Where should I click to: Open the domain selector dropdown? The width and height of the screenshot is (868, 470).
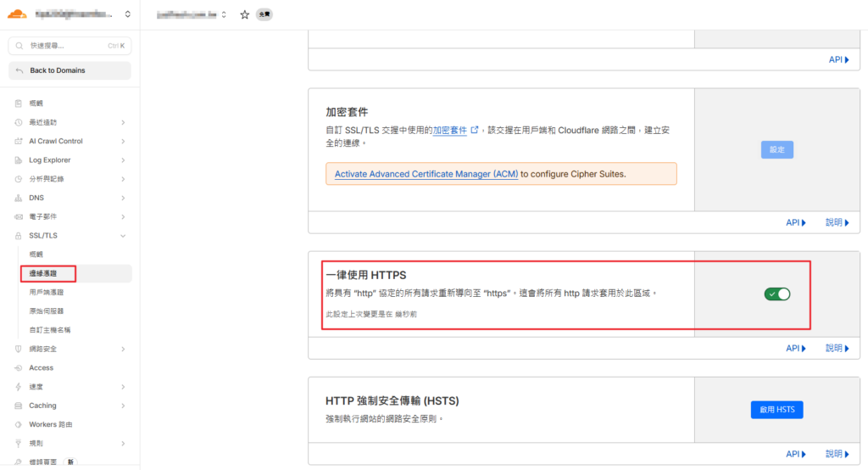[x=224, y=14]
